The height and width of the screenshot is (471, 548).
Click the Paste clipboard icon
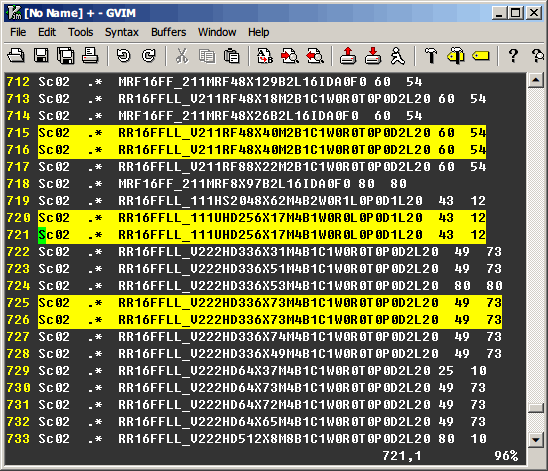click(231, 56)
